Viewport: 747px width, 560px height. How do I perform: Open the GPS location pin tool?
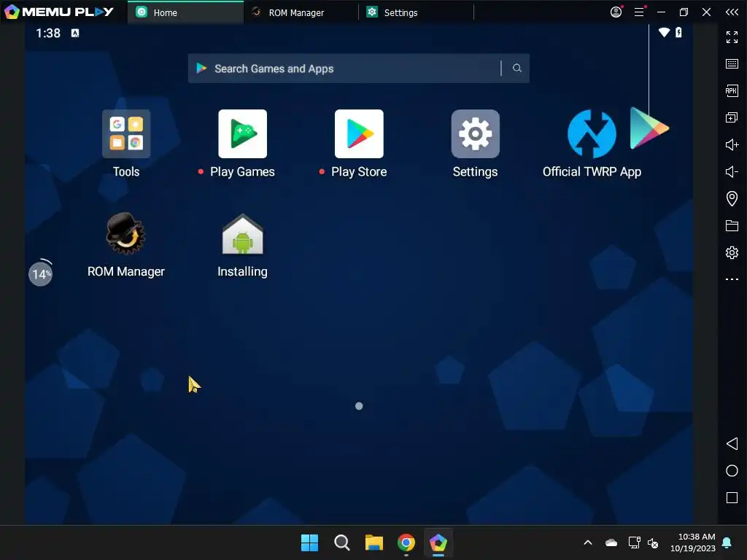[732, 198]
